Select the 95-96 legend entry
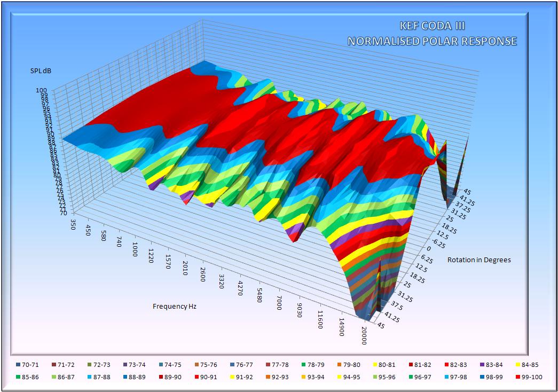This screenshot has width=558, height=392. pyautogui.click(x=384, y=377)
